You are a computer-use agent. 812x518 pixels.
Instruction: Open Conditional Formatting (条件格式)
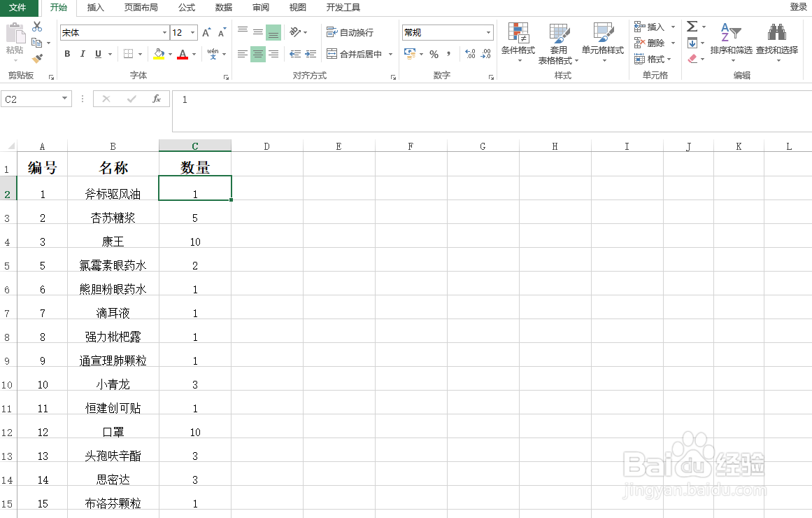coord(518,42)
